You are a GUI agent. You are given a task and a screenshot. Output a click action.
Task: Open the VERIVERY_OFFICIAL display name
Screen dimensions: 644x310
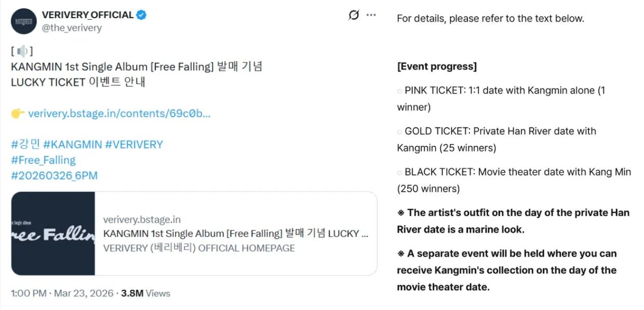pyautogui.click(x=88, y=15)
